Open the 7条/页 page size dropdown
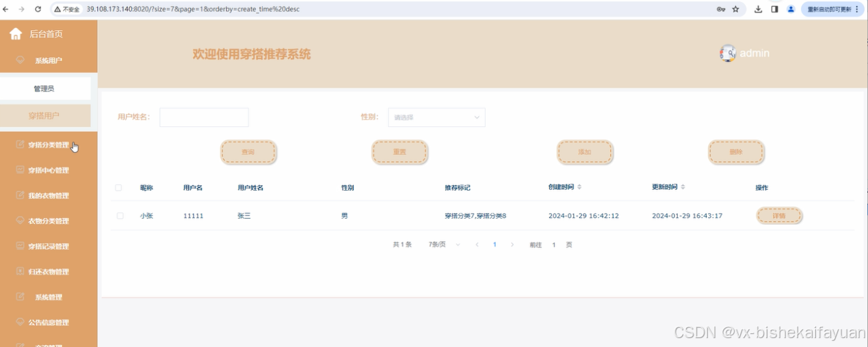Screen dimensions: 868x347 tap(445, 245)
